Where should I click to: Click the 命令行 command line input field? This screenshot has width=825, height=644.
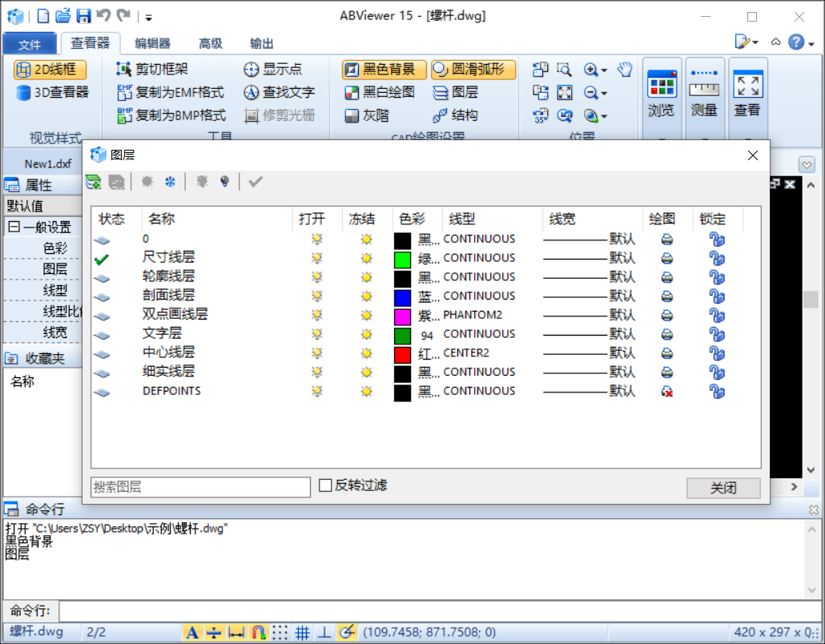(x=440, y=611)
